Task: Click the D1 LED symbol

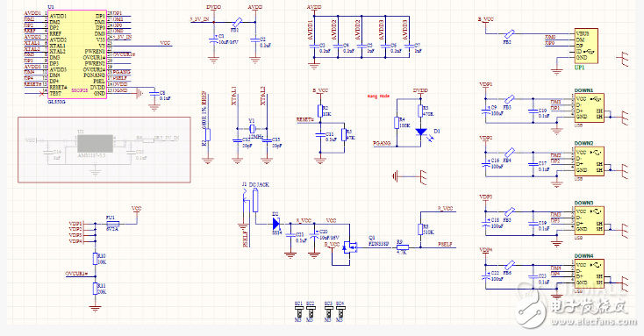Action: point(421,132)
